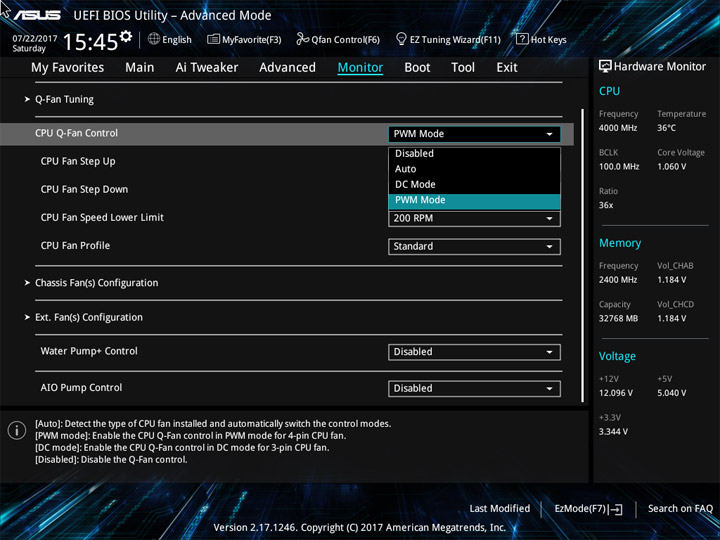Go to the Advanced tab
Viewport: 720px width, 540px height.
coord(287,68)
